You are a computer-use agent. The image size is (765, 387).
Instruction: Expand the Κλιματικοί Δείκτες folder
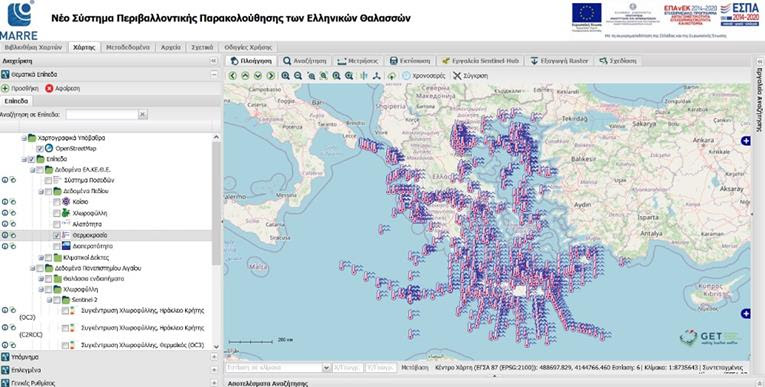click(x=41, y=257)
